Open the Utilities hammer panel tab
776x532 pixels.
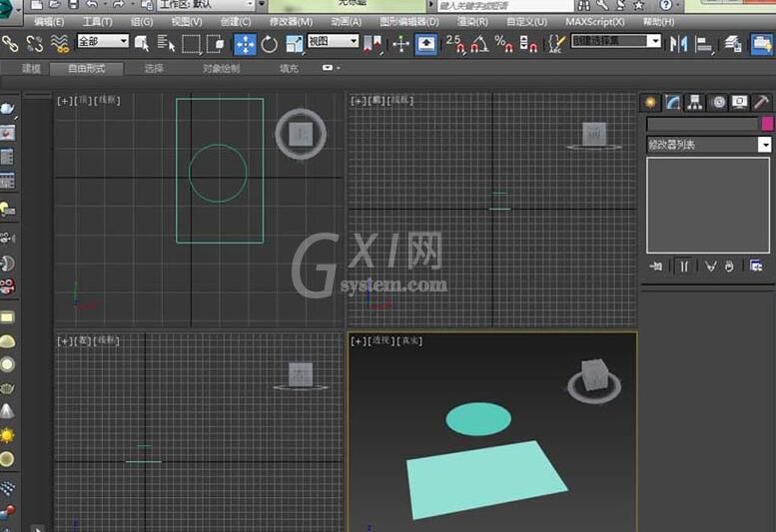coord(762,103)
